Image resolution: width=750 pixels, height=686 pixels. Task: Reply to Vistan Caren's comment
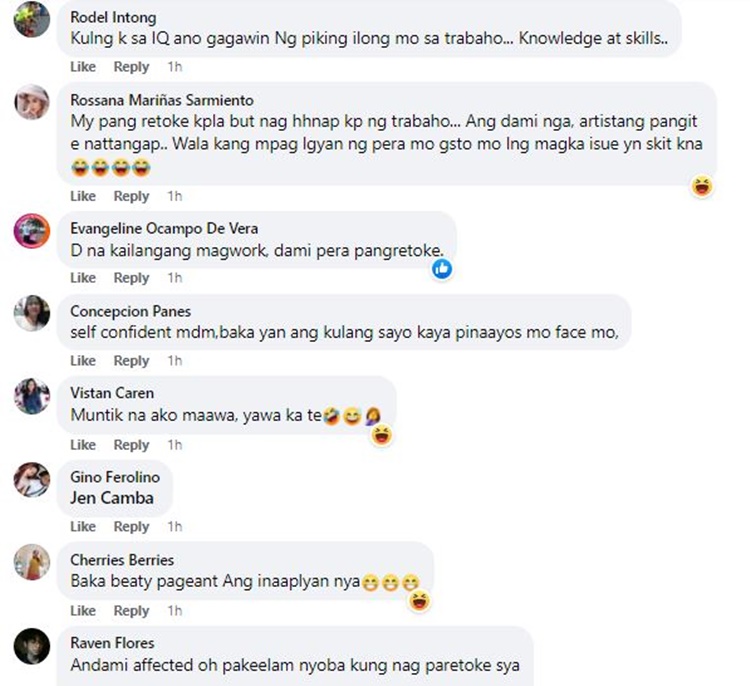pyautogui.click(x=131, y=444)
